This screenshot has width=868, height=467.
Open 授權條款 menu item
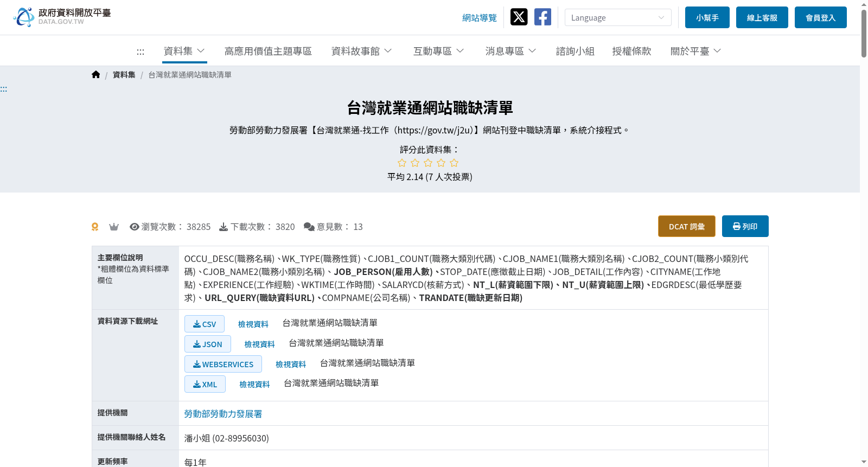click(631, 51)
